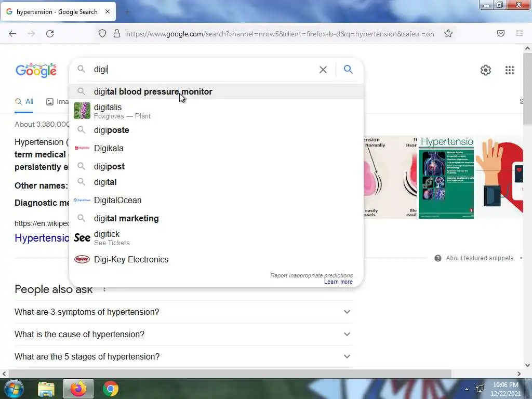Open About featured snippets link

480,258
